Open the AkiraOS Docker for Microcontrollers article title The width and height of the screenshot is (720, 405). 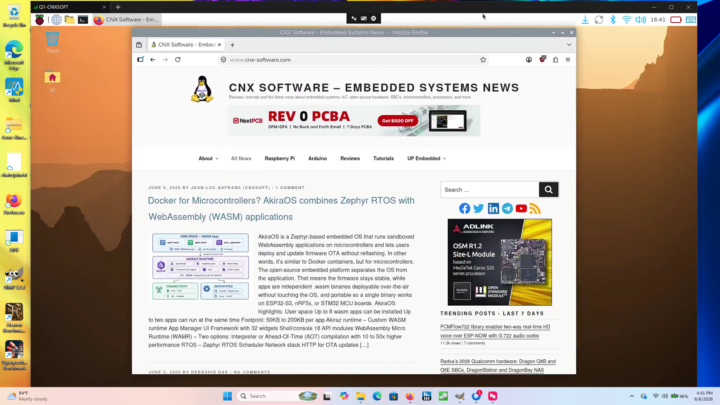(x=281, y=208)
